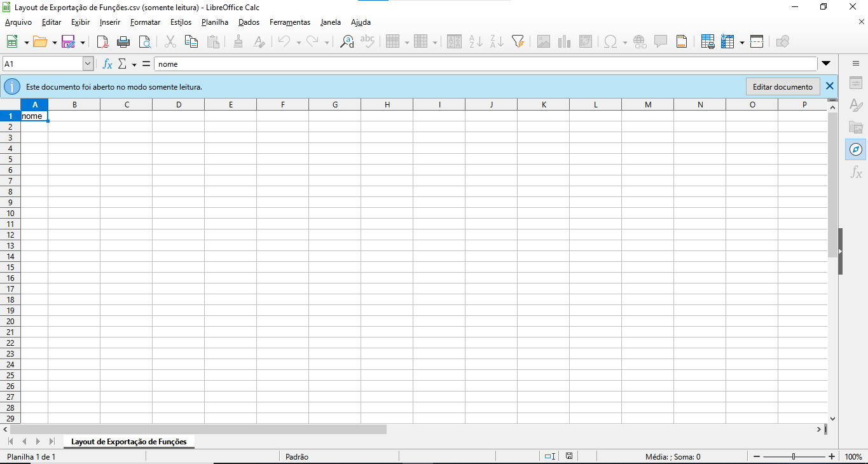This screenshot has height=464, width=868.
Task: Click the Draw Functions shapes icon
Action: (783, 42)
